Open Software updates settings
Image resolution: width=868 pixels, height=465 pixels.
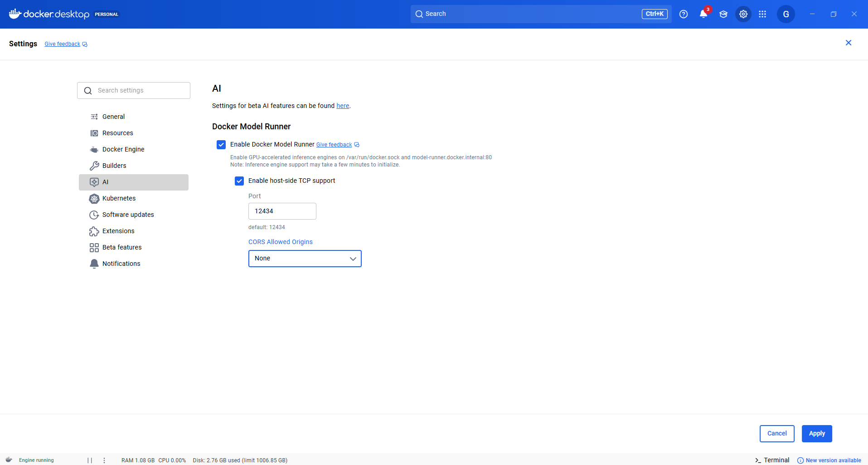134,215
